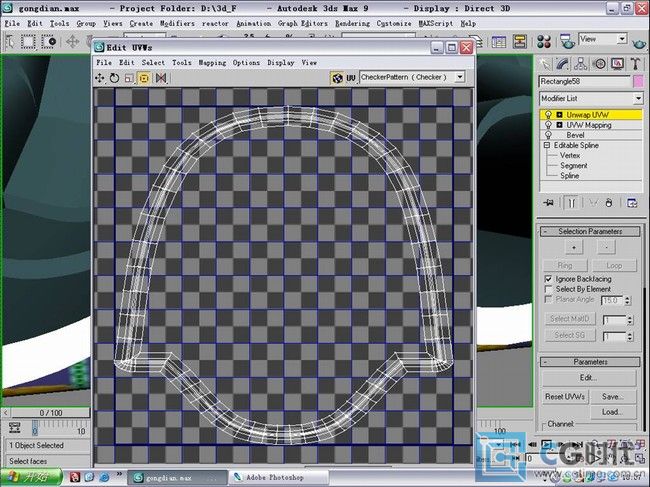Open the Graph Editors menu
This screenshot has width=650, height=487.
(x=303, y=24)
